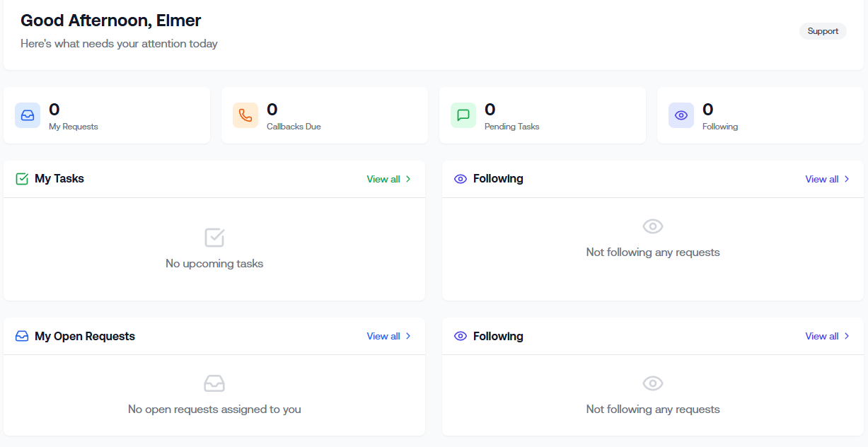Click gray eye icon in Following panel beside My Tasks
868x447 pixels.
pyautogui.click(x=653, y=226)
